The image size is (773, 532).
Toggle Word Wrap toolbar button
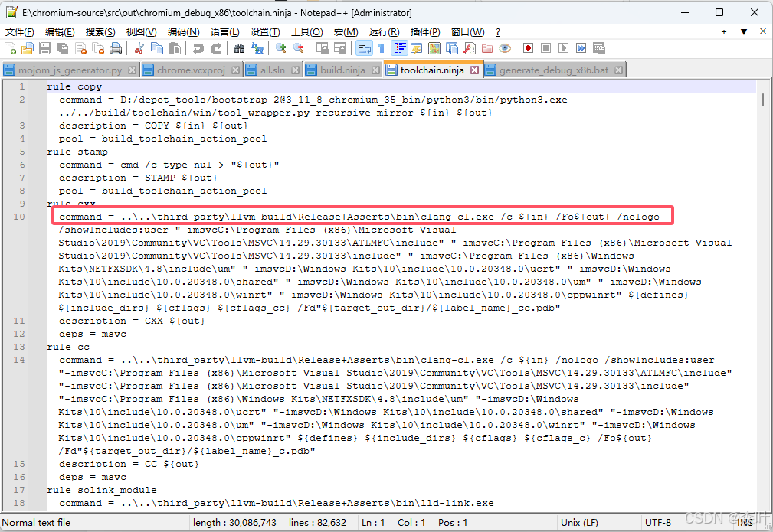(365, 48)
